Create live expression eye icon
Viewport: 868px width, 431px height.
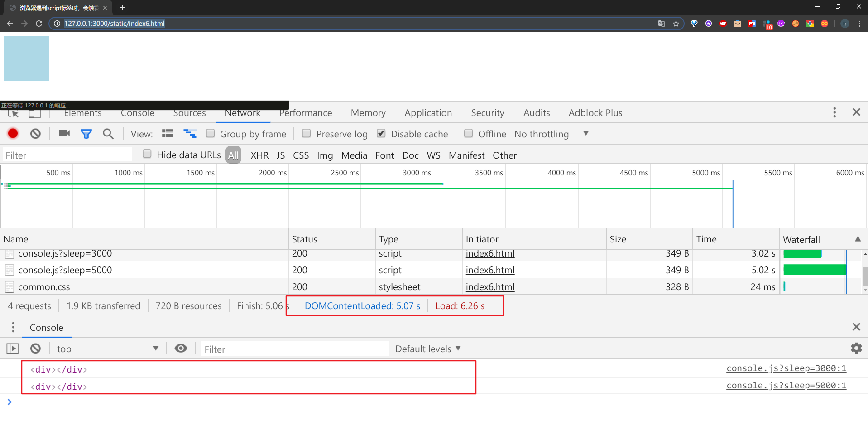click(x=181, y=348)
